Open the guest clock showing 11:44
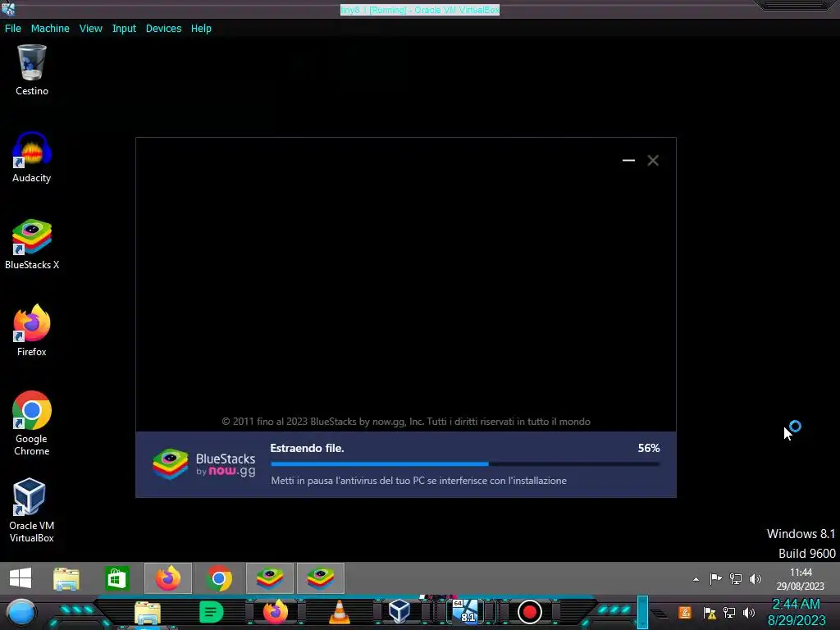The image size is (840, 630). coord(801,579)
